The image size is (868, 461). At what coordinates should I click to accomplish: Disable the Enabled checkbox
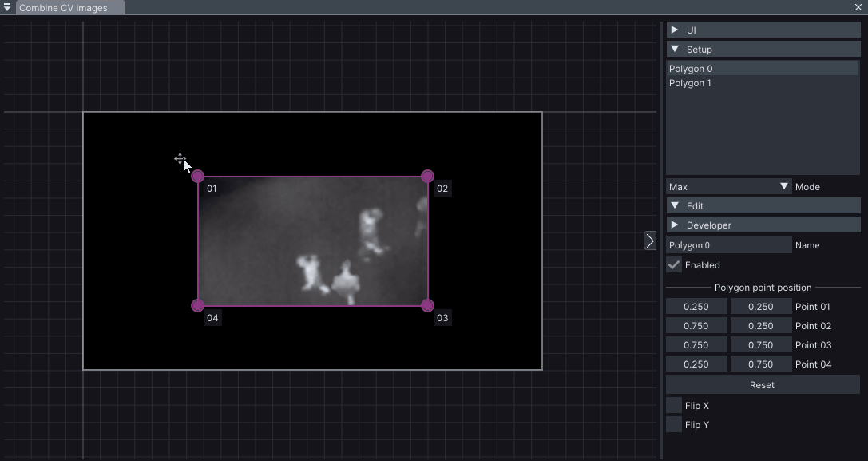675,265
